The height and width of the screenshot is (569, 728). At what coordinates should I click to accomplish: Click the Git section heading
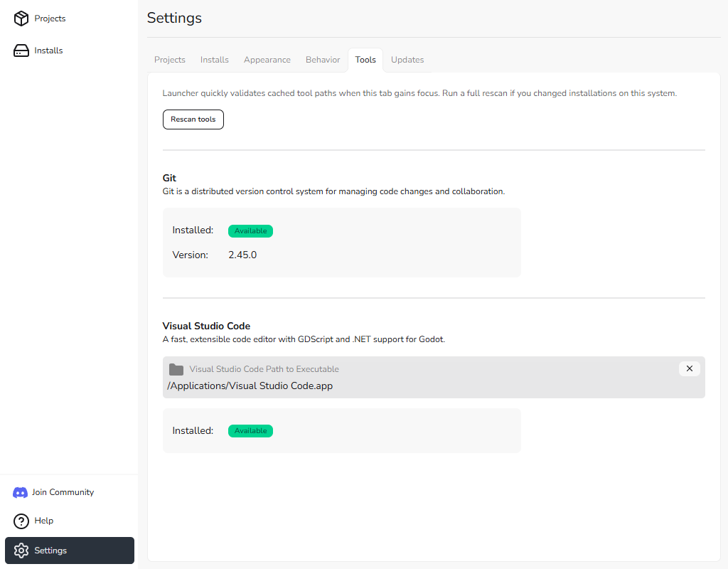169,178
